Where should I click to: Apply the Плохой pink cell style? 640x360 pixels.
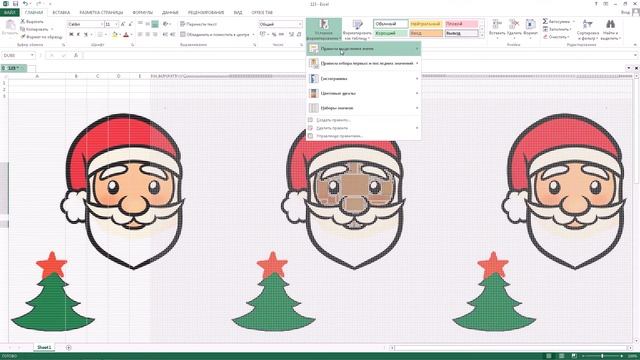(x=461, y=24)
